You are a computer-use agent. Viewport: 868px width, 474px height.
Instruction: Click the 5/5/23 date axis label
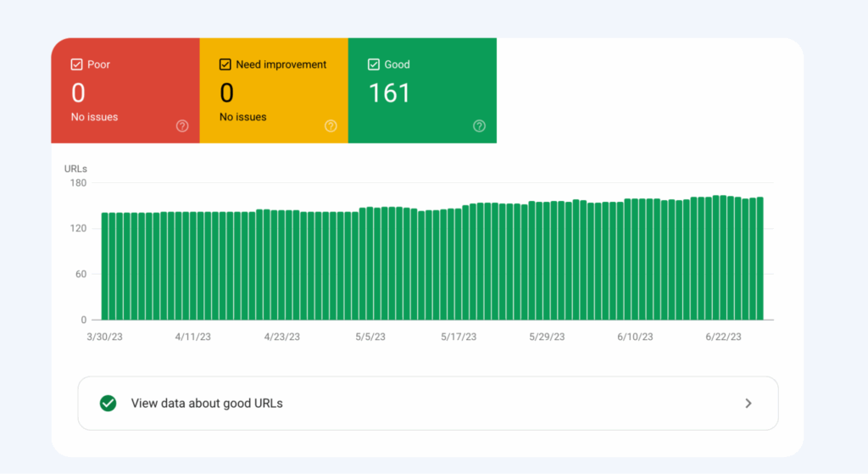click(370, 337)
